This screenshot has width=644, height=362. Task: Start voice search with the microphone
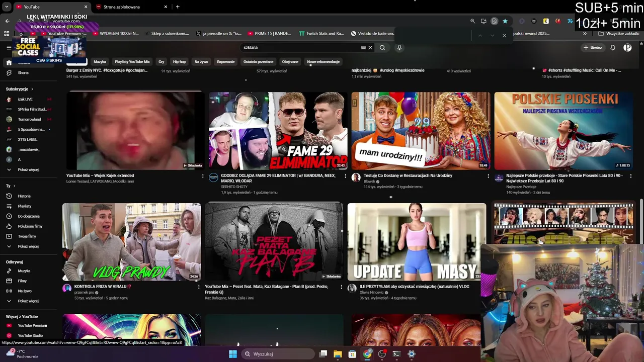[399, 48]
